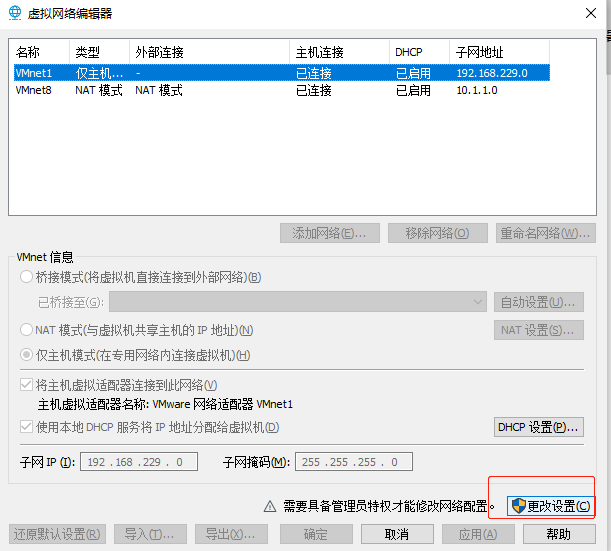Click subnet address 10.1.1.0 cell

(x=477, y=90)
